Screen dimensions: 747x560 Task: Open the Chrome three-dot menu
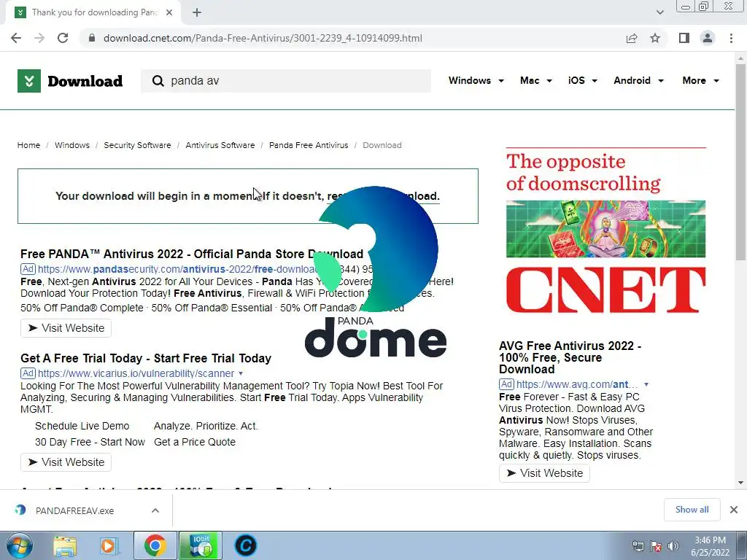pyautogui.click(x=731, y=38)
